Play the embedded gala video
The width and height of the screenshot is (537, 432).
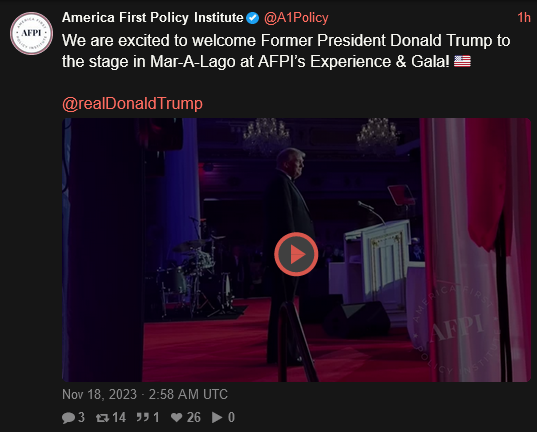(x=296, y=254)
